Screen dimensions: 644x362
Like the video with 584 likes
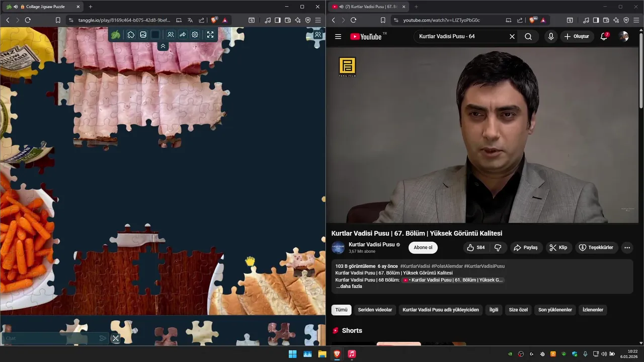(x=476, y=247)
